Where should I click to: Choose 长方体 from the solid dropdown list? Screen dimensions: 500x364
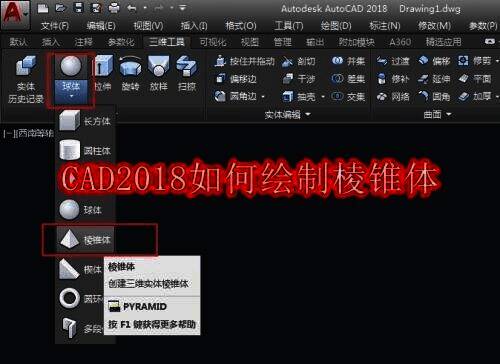tap(85, 121)
